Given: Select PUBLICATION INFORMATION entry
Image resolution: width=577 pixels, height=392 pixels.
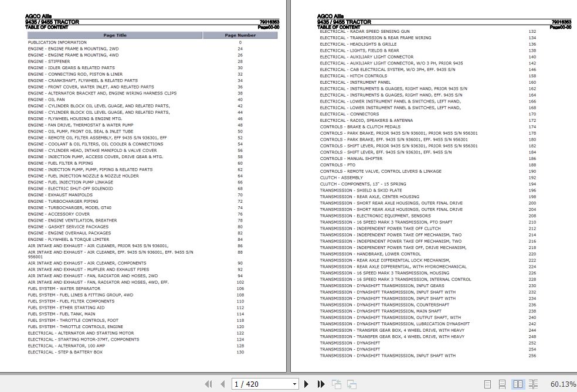Looking at the screenshot, I should click(x=57, y=43).
